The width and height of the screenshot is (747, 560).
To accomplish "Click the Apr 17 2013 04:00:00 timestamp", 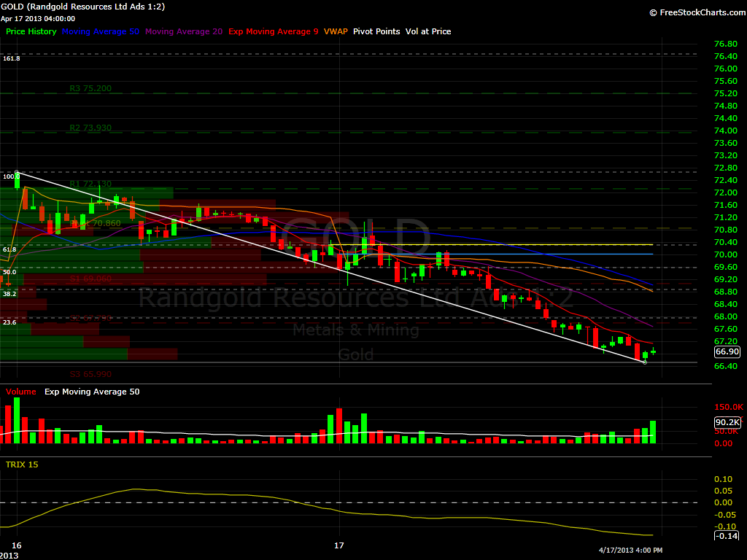I will (x=38, y=18).
